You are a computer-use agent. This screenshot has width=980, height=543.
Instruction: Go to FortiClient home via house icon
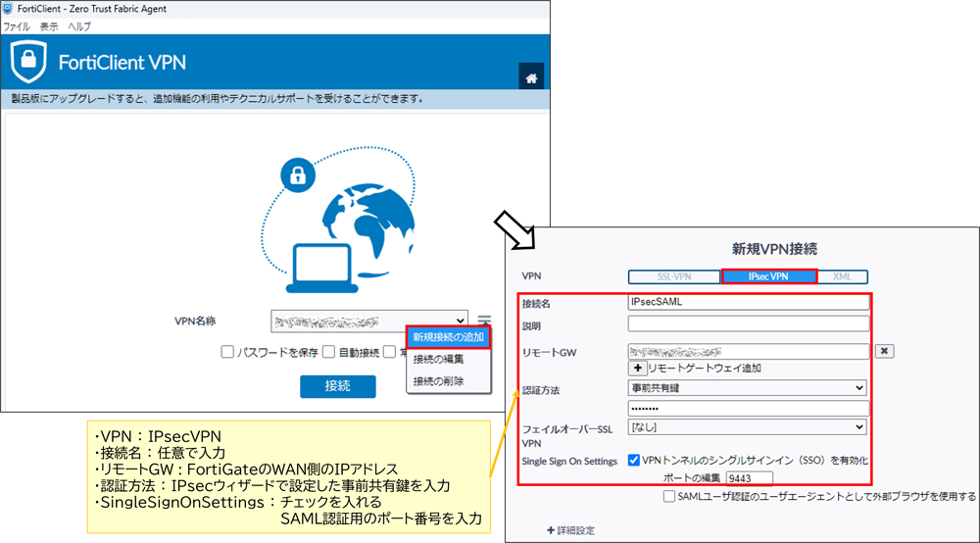[530, 77]
